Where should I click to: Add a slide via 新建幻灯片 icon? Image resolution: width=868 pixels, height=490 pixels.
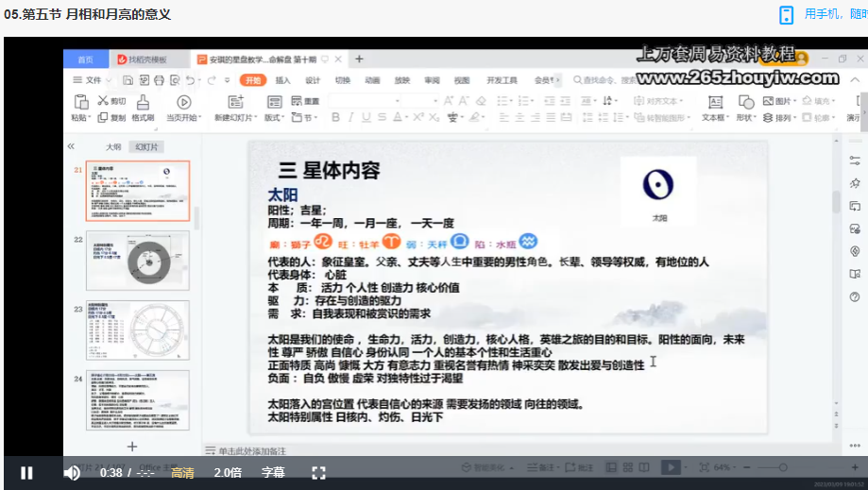click(235, 103)
